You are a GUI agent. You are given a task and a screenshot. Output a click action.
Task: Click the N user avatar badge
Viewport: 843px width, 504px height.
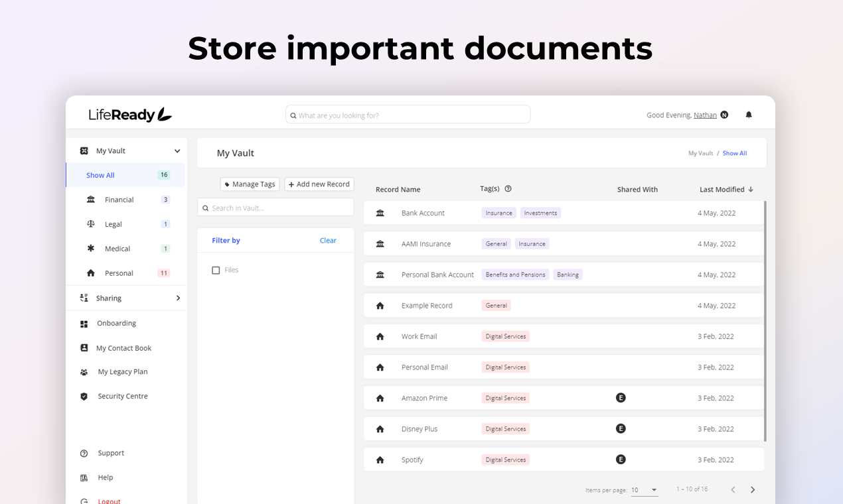724,115
